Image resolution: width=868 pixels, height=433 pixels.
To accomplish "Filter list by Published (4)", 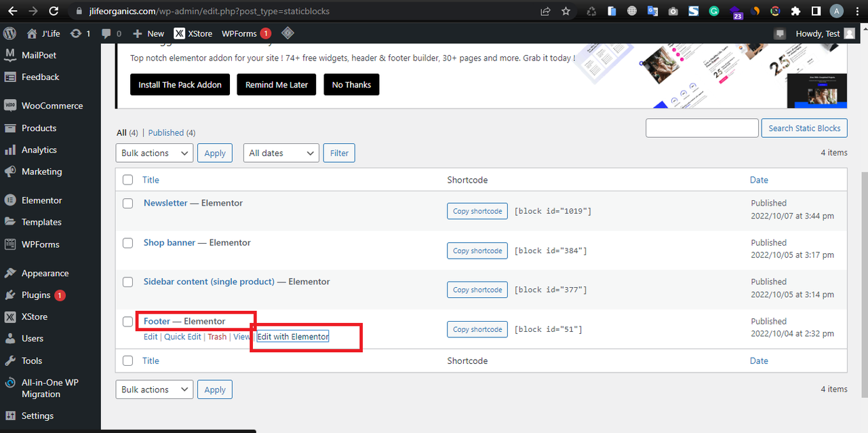I will pyautogui.click(x=172, y=132).
